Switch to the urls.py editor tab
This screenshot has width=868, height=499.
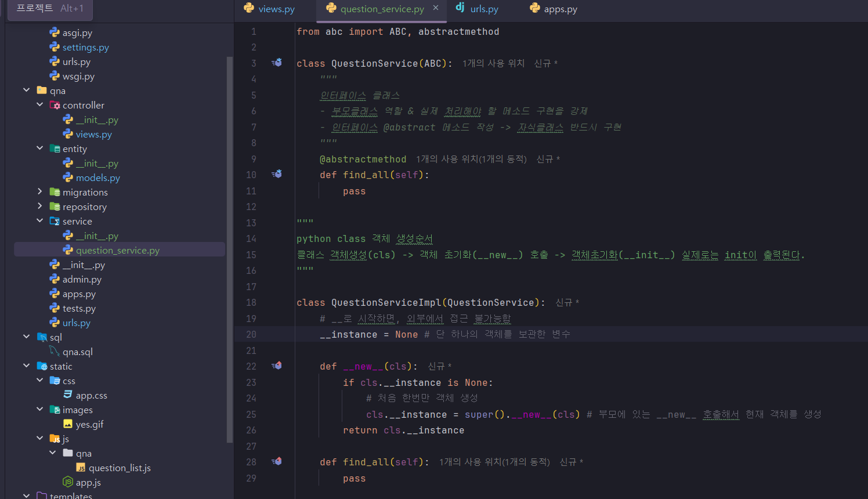pyautogui.click(x=478, y=9)
